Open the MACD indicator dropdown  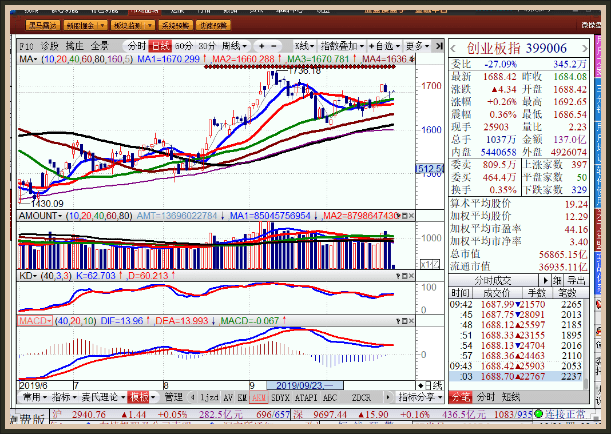[35, 321]
